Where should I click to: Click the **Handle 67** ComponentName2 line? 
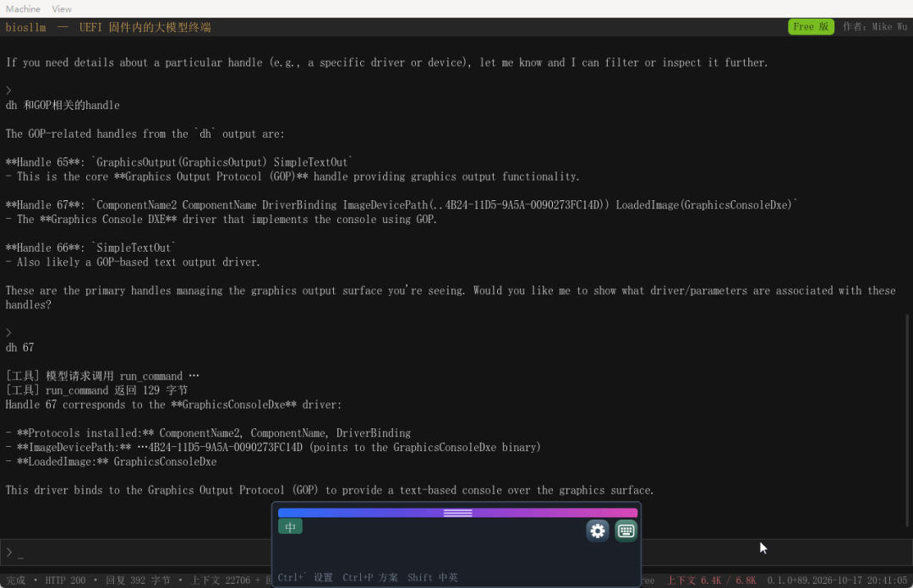(x=402, y=205)
